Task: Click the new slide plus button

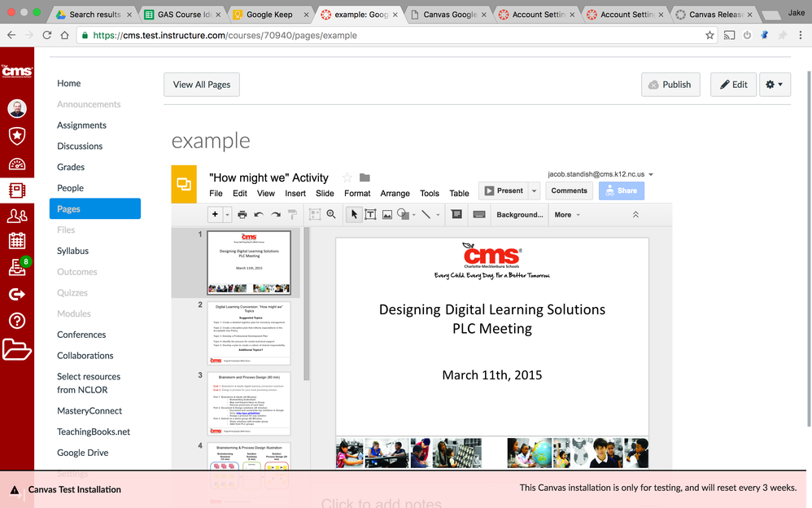Action: click(215, 214)
